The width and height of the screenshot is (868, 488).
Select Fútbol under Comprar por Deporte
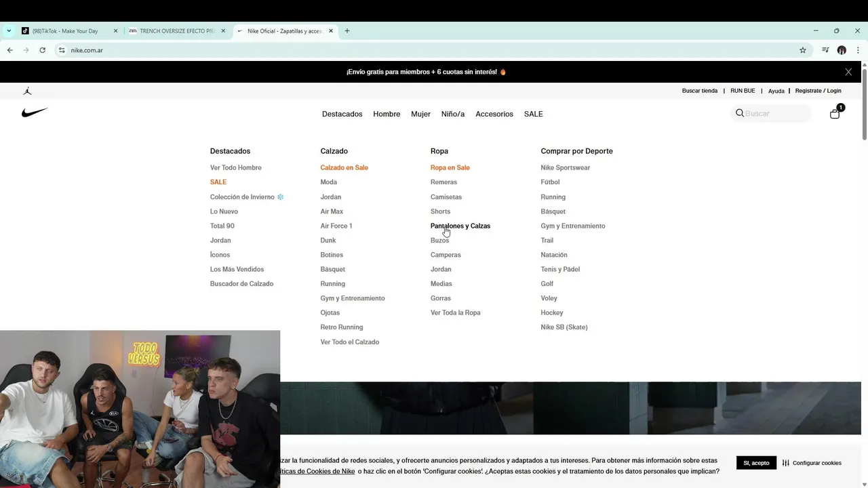550,182
